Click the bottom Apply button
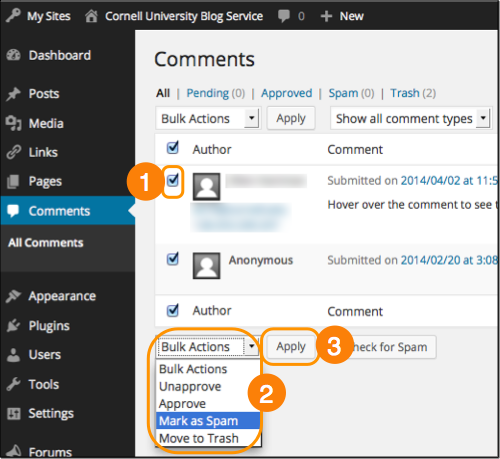This screenshot has width=500, height=459. pos(291,347)
